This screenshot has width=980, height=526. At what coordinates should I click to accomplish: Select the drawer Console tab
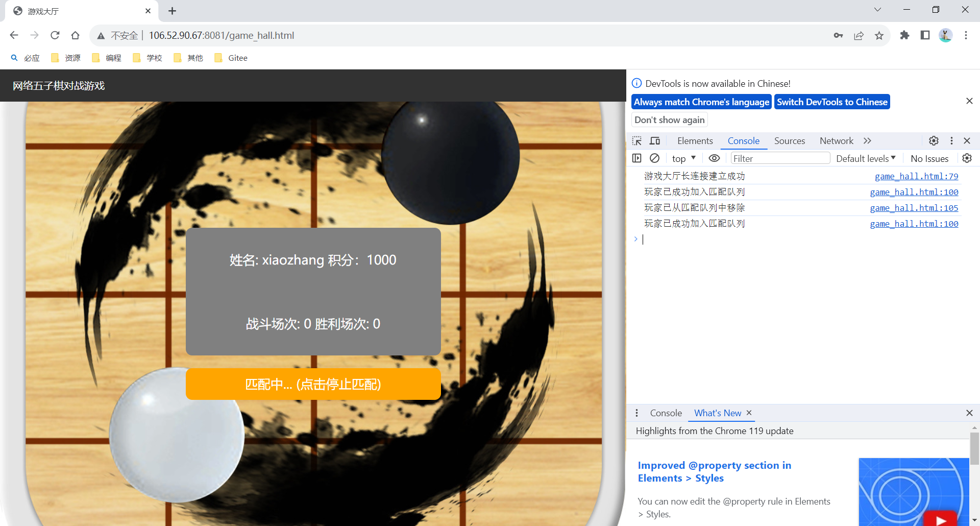click(x=666, y=413)
